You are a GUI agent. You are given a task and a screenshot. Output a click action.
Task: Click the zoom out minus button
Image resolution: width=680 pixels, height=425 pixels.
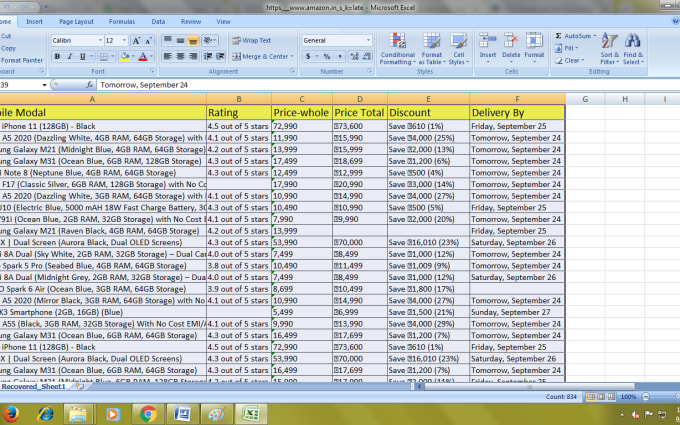pyautogui.click(x=645, y=397)
